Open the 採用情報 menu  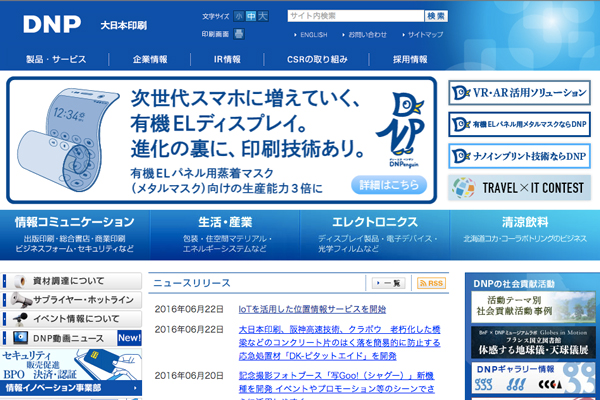tap(410, 59)
